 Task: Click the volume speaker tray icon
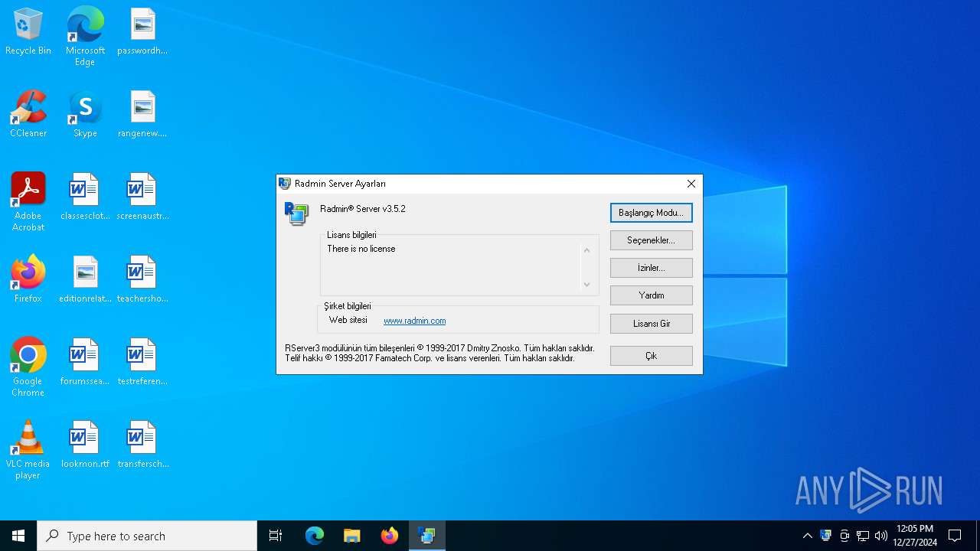click(881, 536)
